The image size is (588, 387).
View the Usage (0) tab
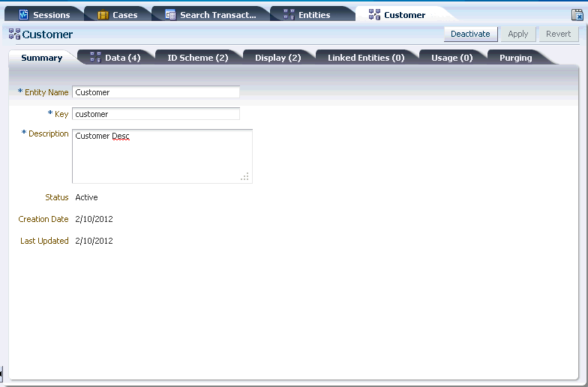(x=451, y=57)
